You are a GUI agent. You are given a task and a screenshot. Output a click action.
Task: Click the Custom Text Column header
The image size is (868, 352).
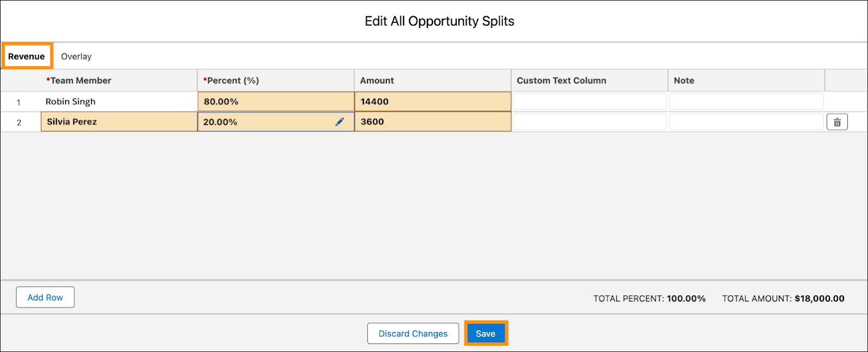point(590,80)
